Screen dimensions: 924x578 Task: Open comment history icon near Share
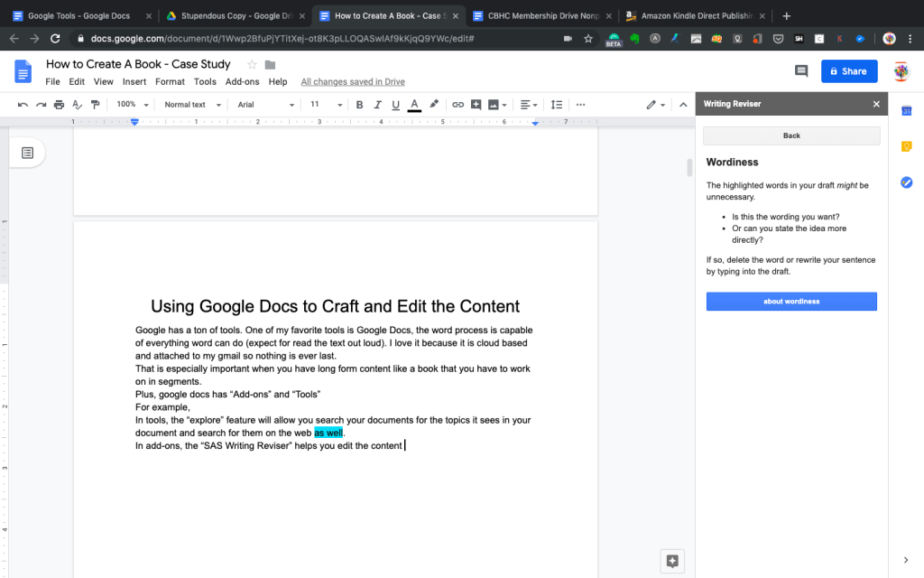(800, 71)
